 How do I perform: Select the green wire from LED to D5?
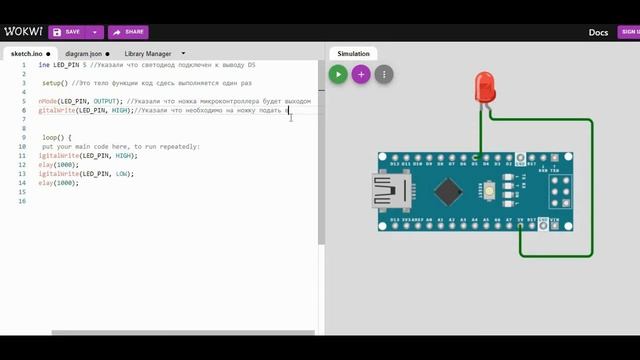[481, 133]
